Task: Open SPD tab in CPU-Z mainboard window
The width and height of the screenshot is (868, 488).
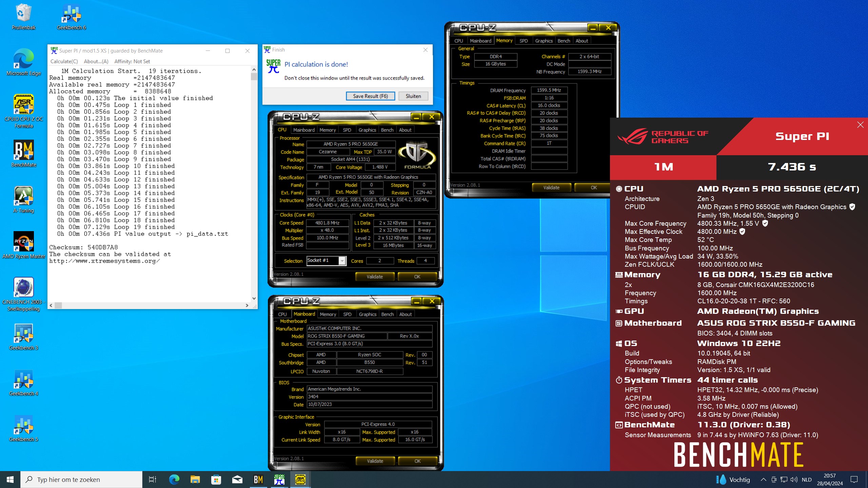Action: point(347,314)
